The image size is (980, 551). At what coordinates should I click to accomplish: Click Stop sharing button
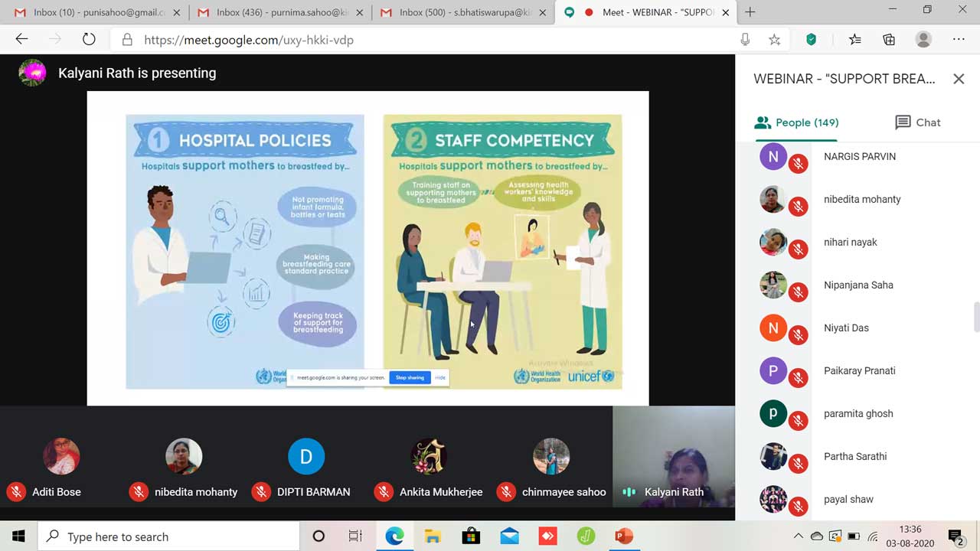(x=410, y=377)
